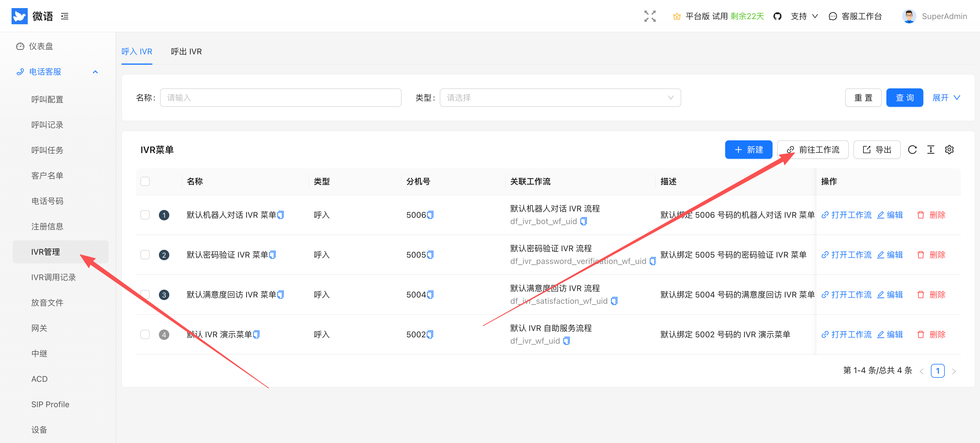The width and height of the screenshot is (980, 443).
Task: Check row 默认密码验证 IVR 菜单
Action: 145,255
